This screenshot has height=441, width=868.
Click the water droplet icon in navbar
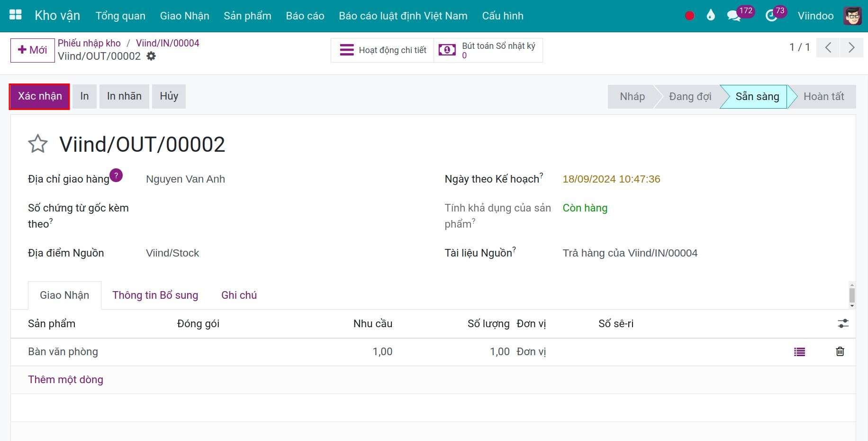coord(710,16)
